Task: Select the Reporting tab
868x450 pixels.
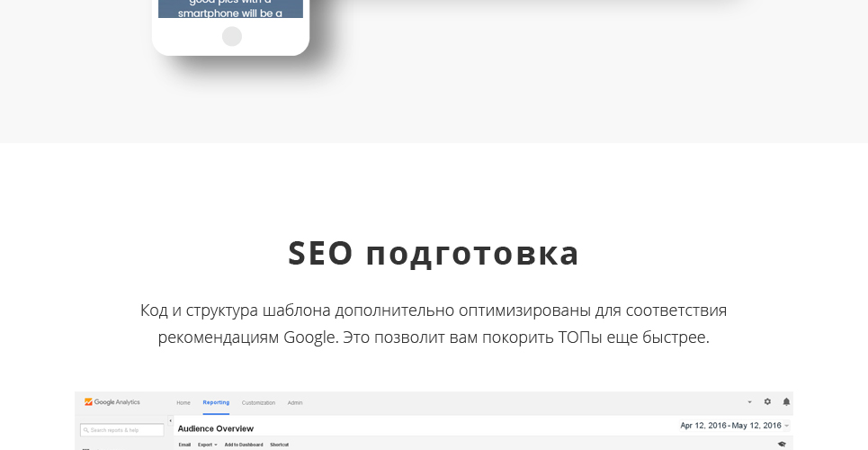Action: [x=216, y=403]
